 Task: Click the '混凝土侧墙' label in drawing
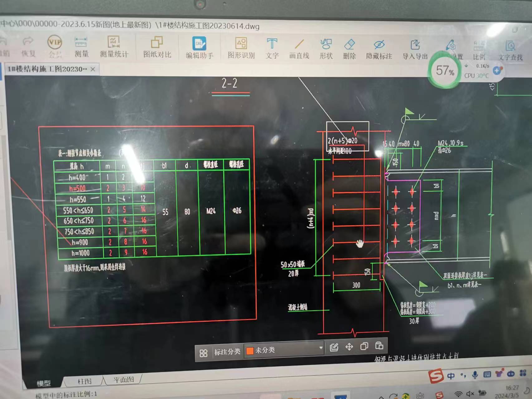298,307
